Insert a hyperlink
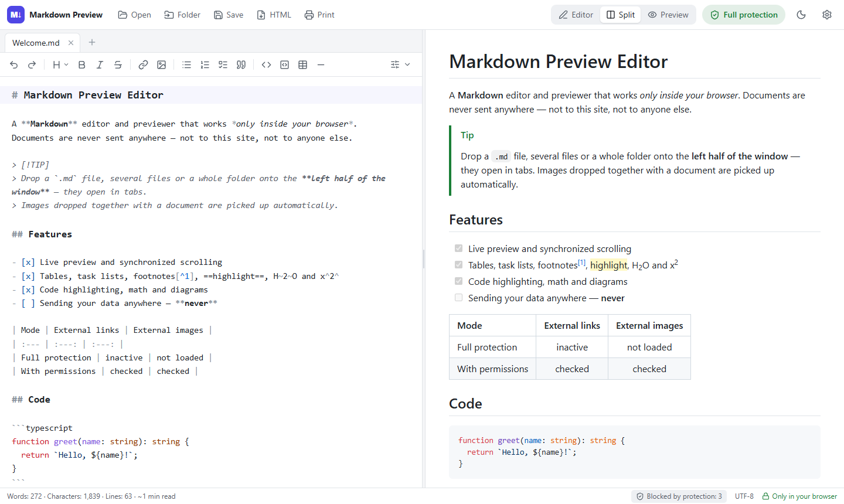The image size is (844, 504). [143, 65]
